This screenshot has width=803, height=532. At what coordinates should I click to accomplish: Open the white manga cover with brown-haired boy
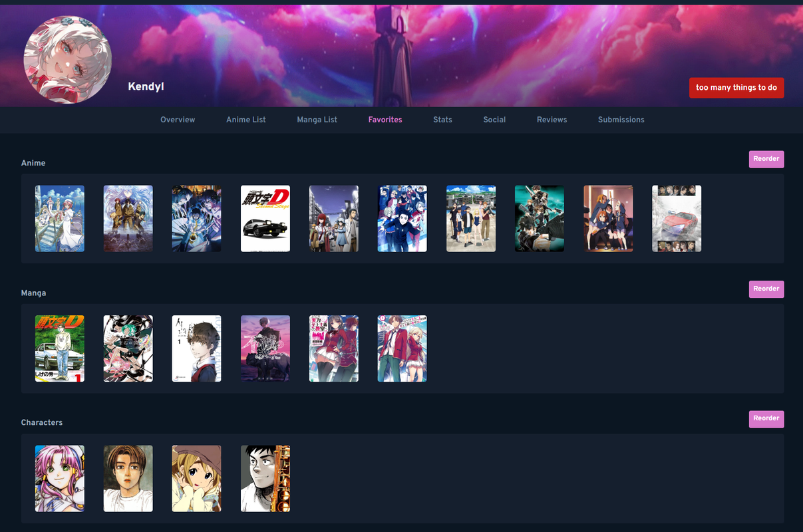click(197, 348)
